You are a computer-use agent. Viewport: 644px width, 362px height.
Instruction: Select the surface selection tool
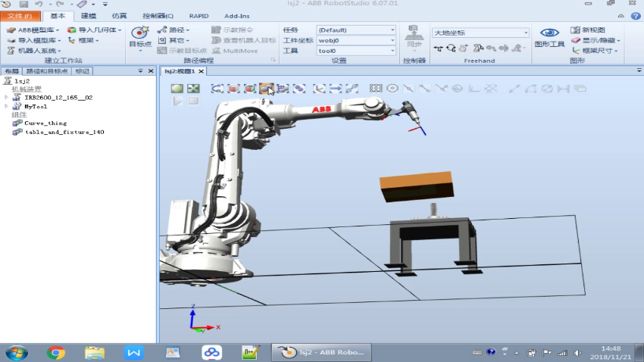click(x=233, y=89)
